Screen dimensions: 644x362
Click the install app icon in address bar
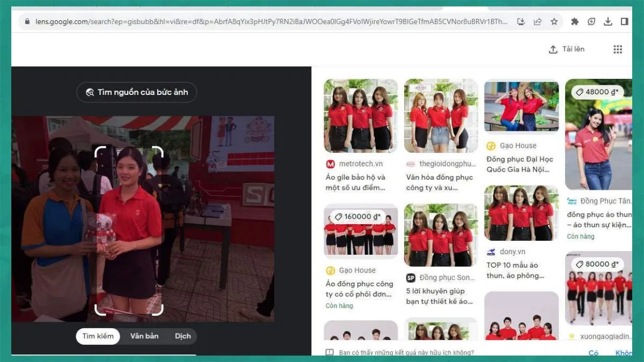521,21
